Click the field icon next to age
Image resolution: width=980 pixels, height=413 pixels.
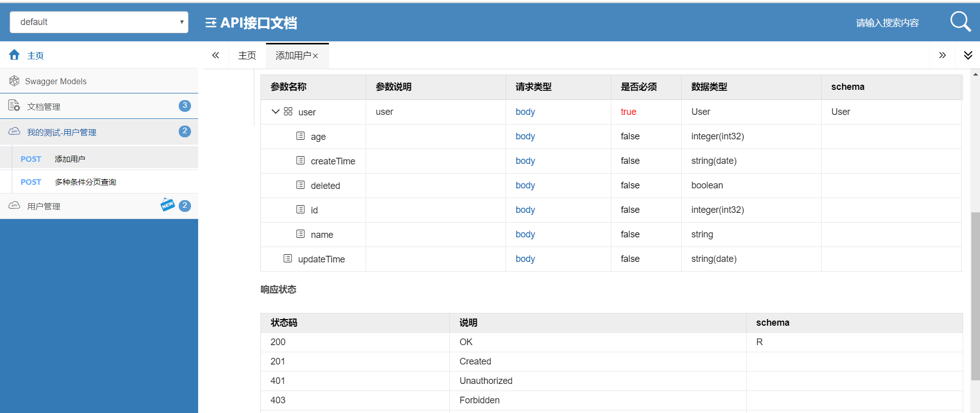pyautogui.click(x=300, y=136)
